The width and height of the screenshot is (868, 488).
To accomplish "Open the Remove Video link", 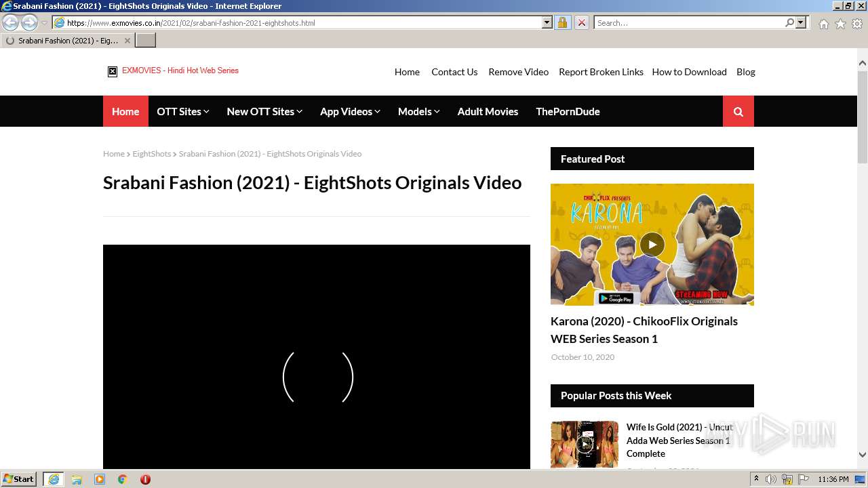I will pos(519,72).
